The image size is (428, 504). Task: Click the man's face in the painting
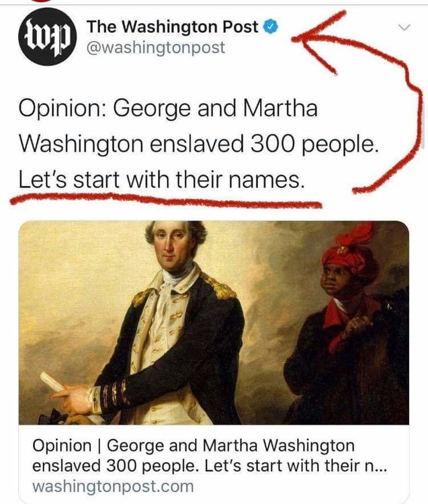[172, 243]
